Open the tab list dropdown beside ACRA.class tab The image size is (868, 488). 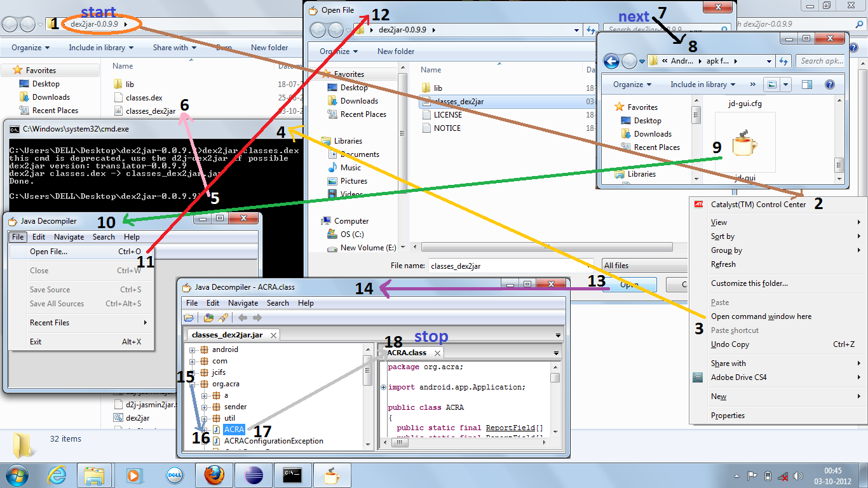pyautogui.click(x=557, y=353)
